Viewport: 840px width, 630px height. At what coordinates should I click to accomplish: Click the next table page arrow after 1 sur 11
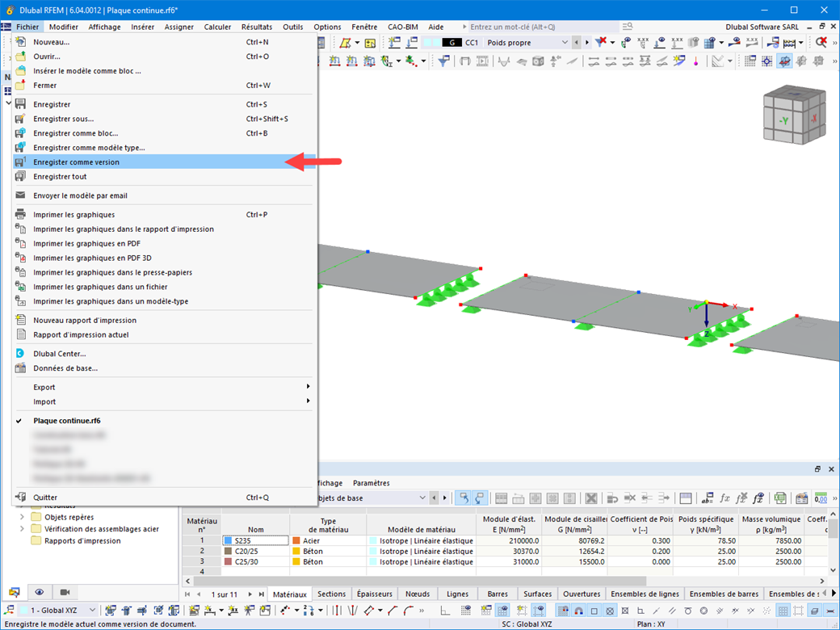250,594
